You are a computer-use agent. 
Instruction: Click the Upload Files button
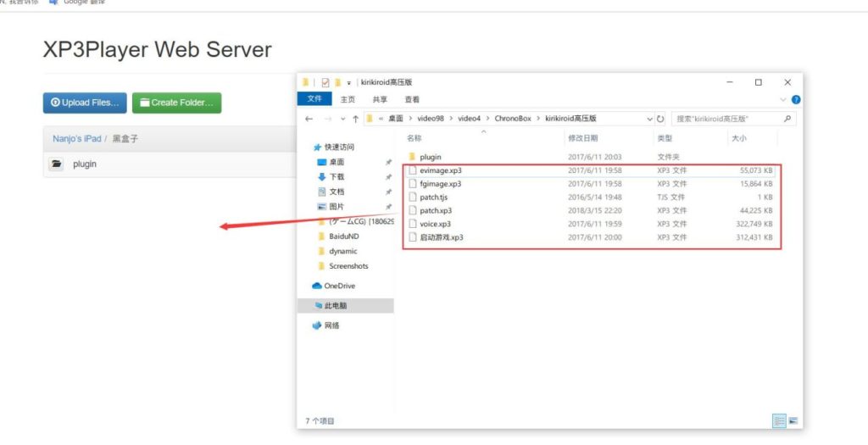click(85, 103)
